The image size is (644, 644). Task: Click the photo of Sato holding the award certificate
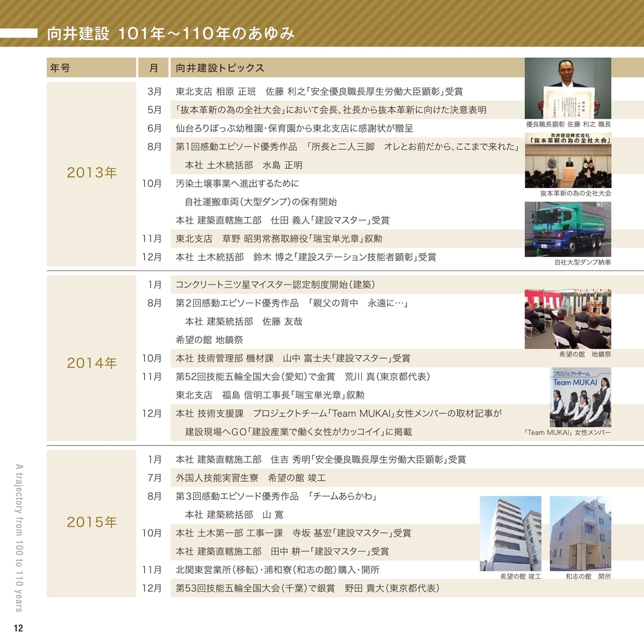click(567, 88)
